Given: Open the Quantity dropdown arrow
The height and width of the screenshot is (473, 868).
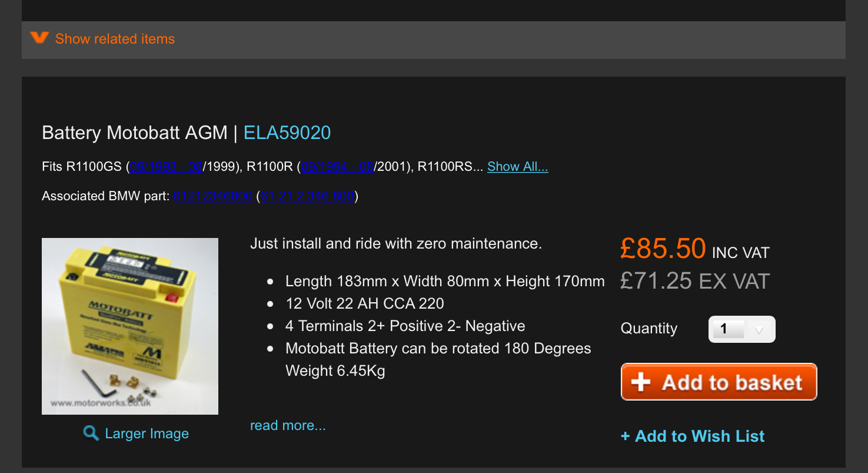Looking at the screenshot, I should [x=759, y=330].
